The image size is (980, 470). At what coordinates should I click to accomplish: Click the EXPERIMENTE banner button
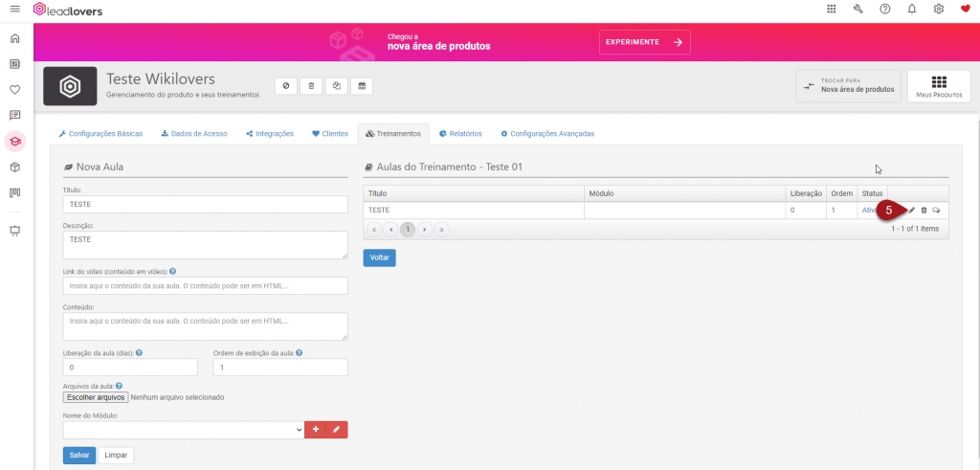click(x=644, y=42)
